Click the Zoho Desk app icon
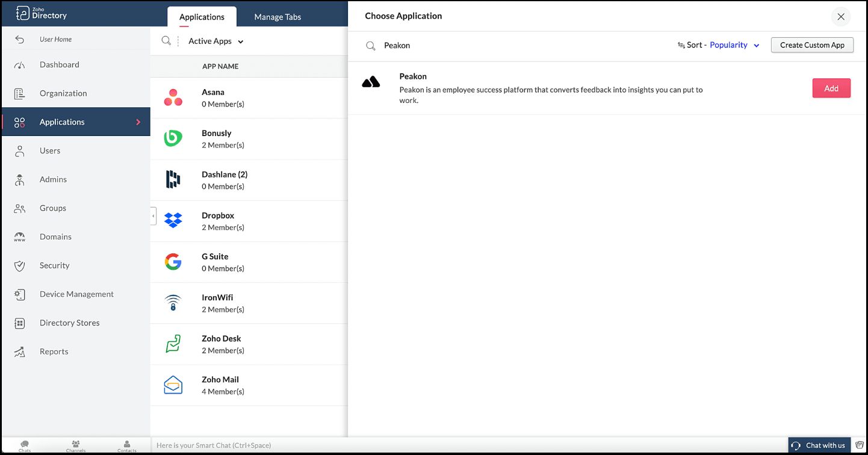This screenshot has height=455, width=868. point(173,344)
